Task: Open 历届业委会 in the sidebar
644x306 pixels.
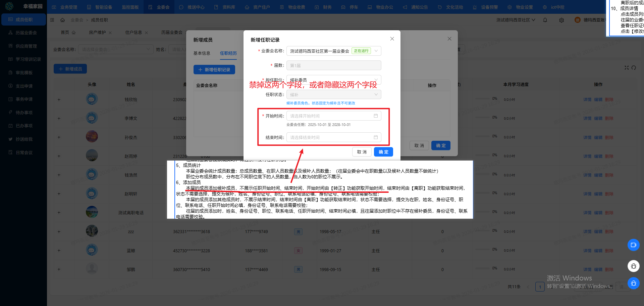Action: 26,33
